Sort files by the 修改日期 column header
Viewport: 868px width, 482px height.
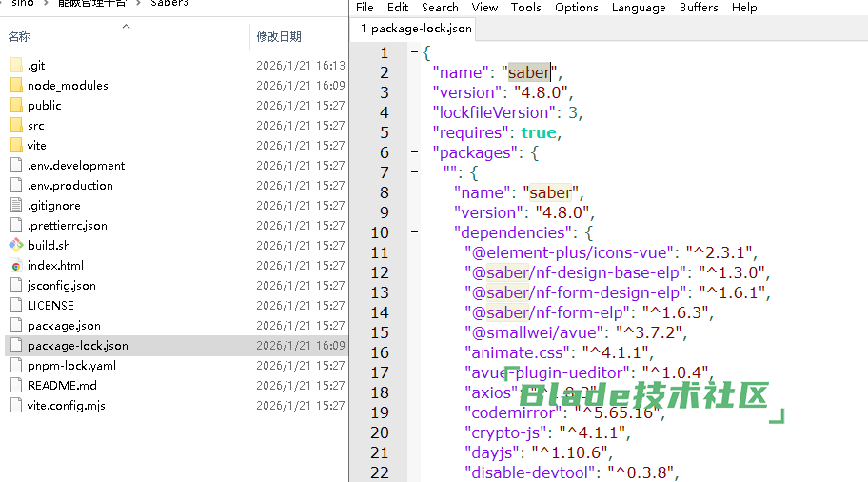click(x=279, y=36)
